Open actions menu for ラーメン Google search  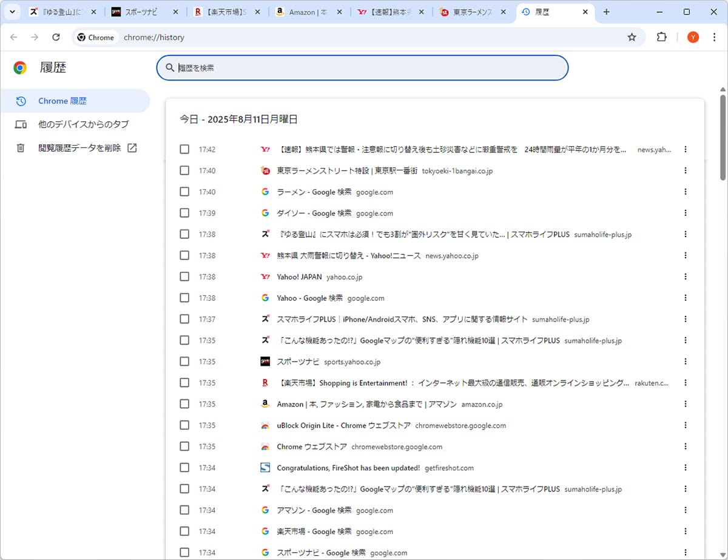pos(686,192)
